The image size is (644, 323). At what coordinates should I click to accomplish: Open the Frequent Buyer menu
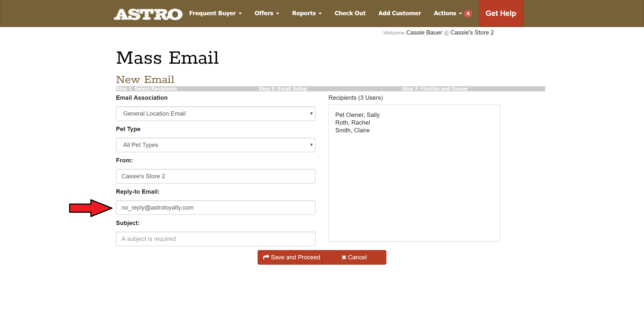(x=215, y=13)
